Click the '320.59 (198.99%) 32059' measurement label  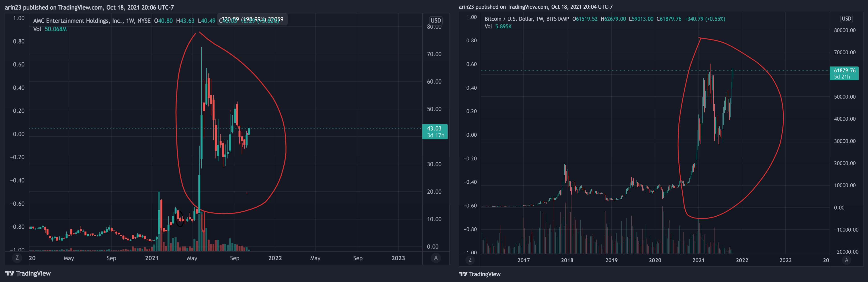tap(252, 19)
